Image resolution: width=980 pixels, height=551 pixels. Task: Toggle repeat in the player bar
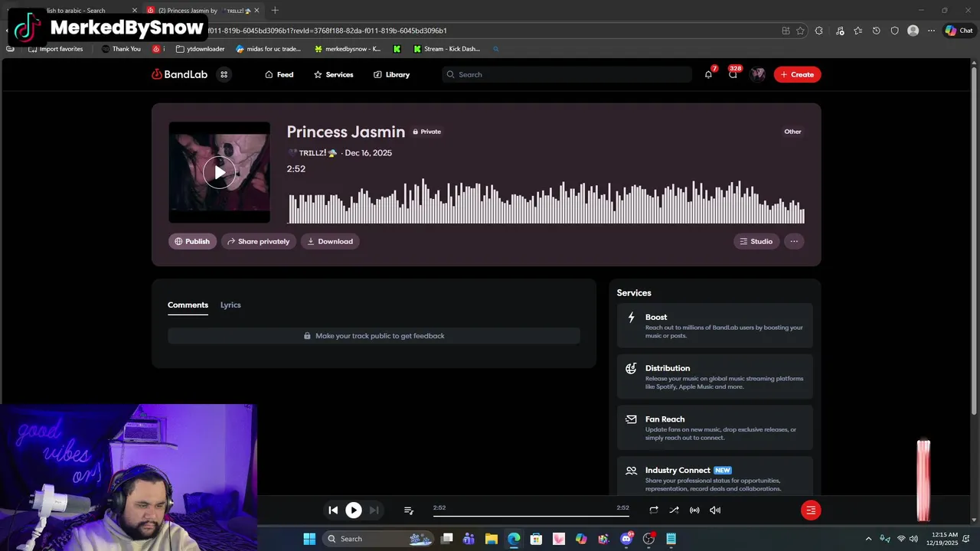[654, 510]
